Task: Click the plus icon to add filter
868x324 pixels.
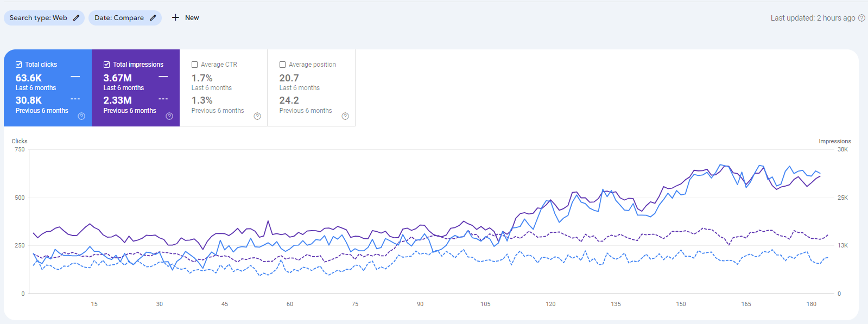Action: pyautogui.click(x=175, y=18)
